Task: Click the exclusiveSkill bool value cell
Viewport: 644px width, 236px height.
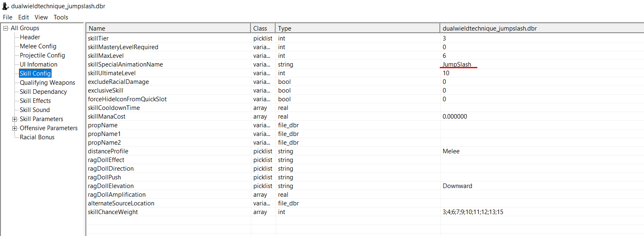Action: click(542, 91)
